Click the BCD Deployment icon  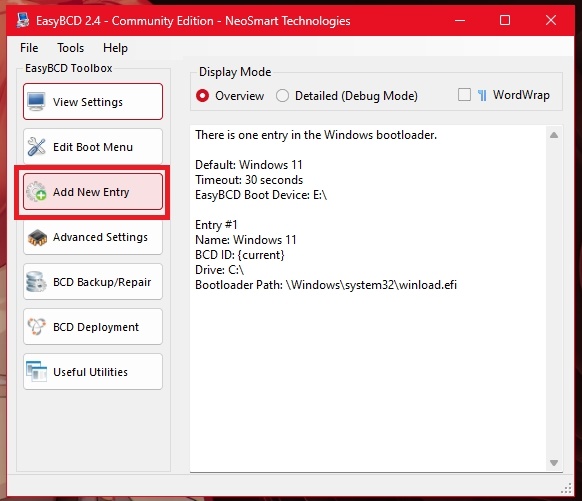coord(36,327)
